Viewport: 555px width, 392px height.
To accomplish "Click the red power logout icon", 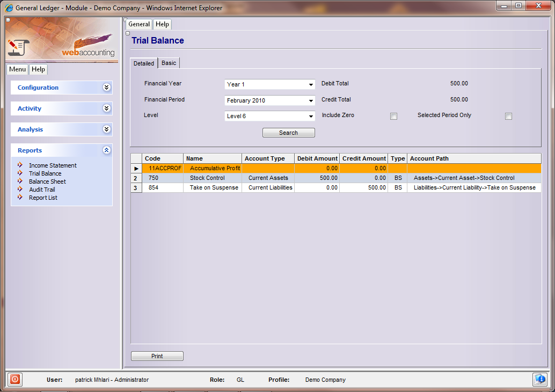I will tap(15, 380).
